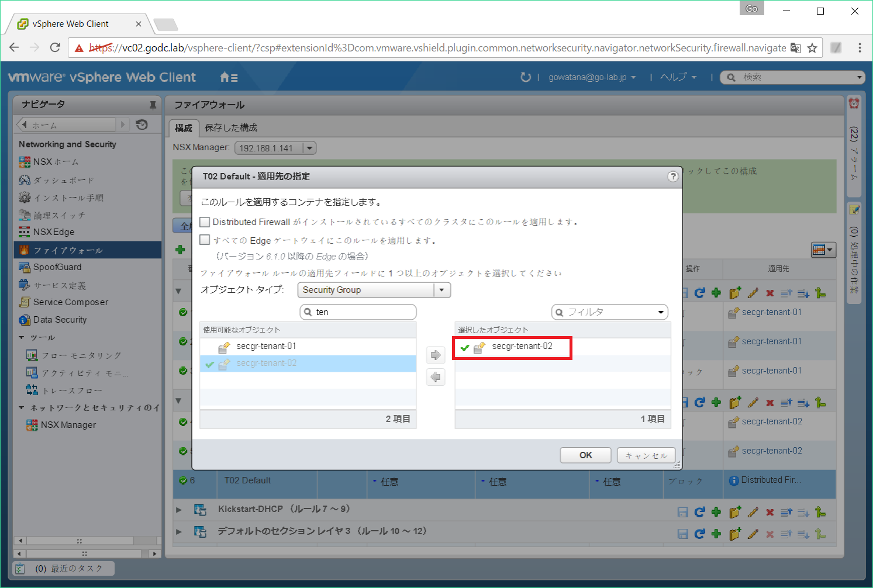Click the navigator pin icon
Image resolution: width=873 pixels, height=588 pixels.
click(153, 105)
